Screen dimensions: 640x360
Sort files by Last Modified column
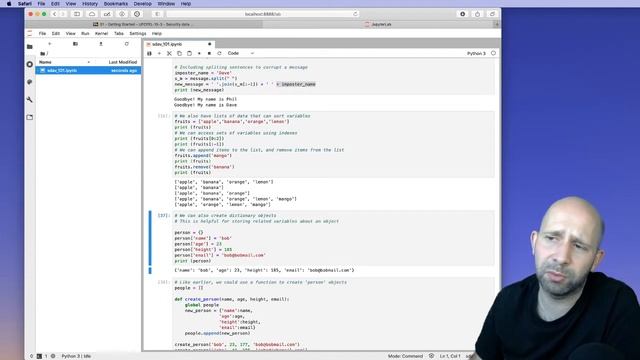(x=122, y=62)
